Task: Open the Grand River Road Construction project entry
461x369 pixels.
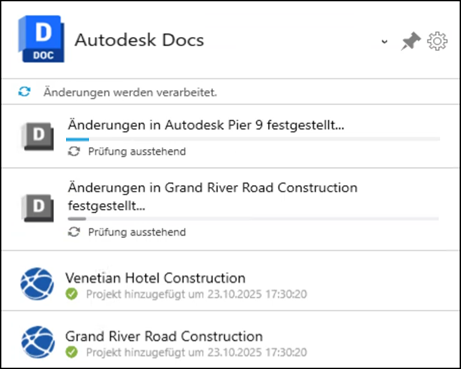Action: [164, 336]
